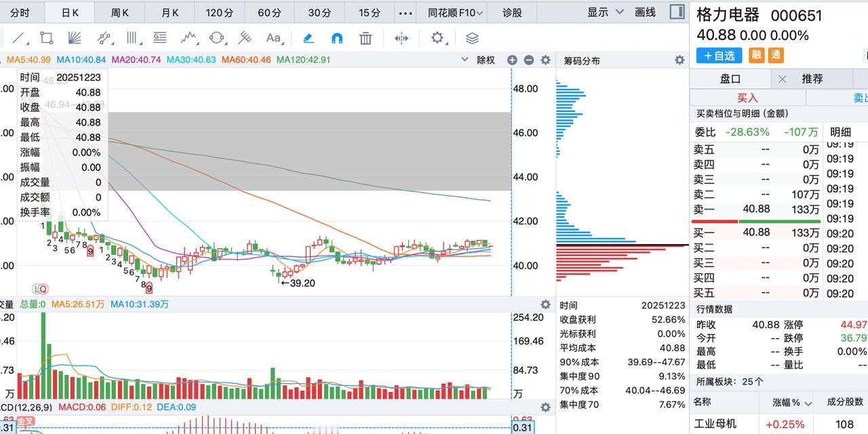
Task: Toggle the magnet snap tool
Action: click(x=336, y=39)
